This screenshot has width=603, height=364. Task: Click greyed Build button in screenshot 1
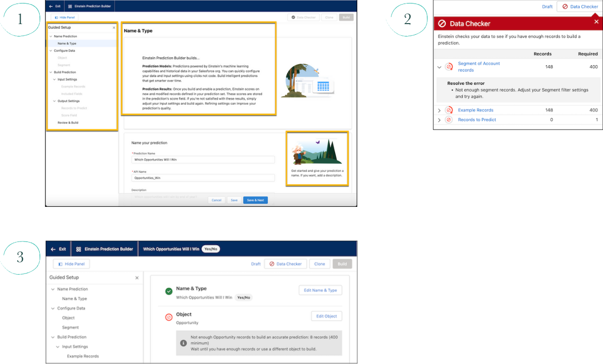[346, 17]
